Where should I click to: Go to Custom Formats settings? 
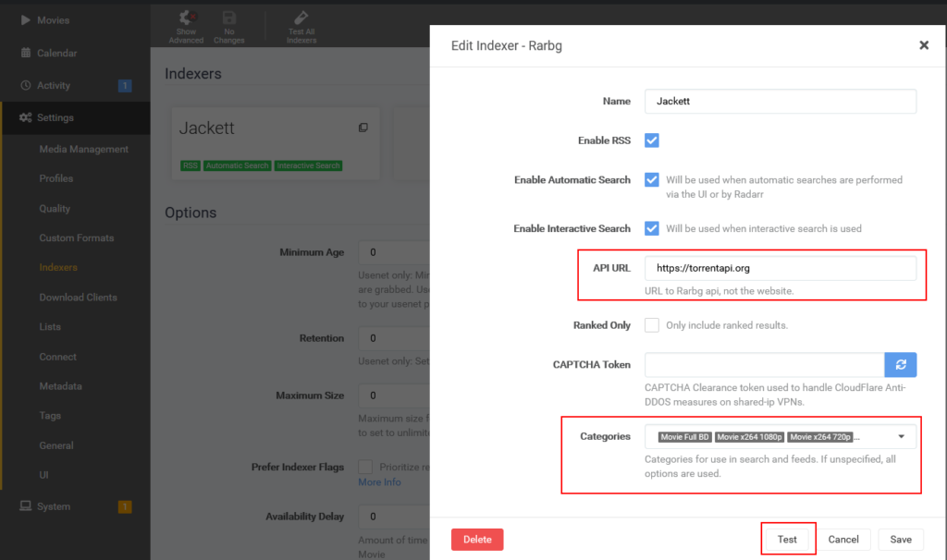click(77, 237)
